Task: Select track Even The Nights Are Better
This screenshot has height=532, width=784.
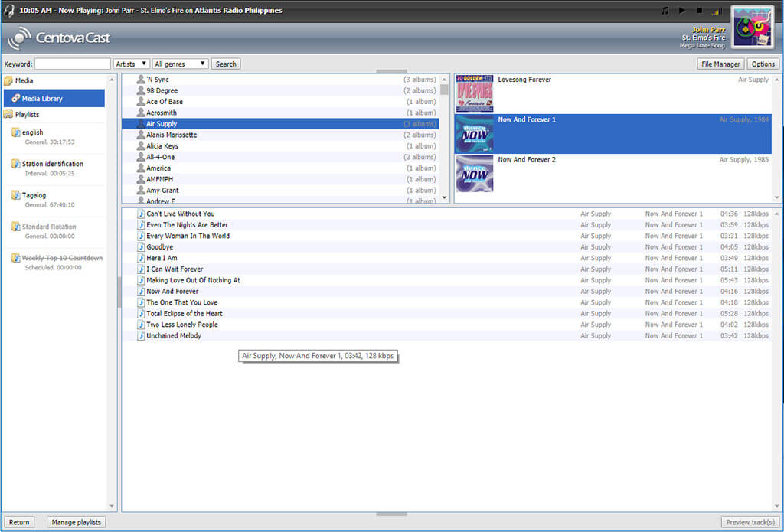Action: coord(446,224)
